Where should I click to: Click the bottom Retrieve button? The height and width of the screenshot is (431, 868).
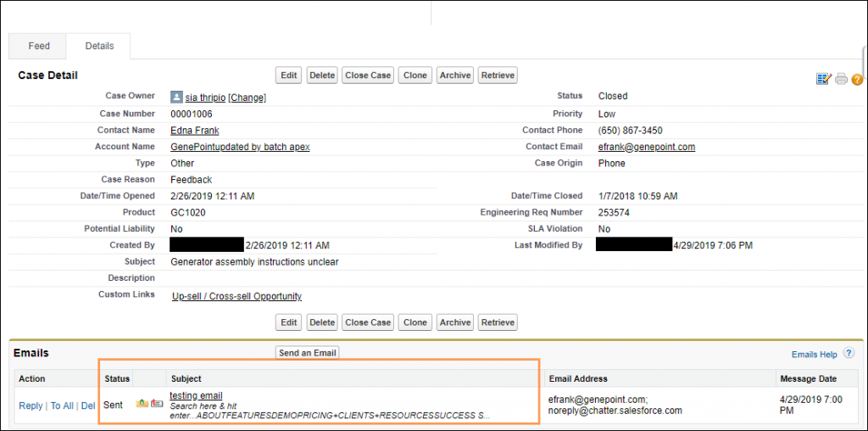pyautogui.click(x=498, y=322)
